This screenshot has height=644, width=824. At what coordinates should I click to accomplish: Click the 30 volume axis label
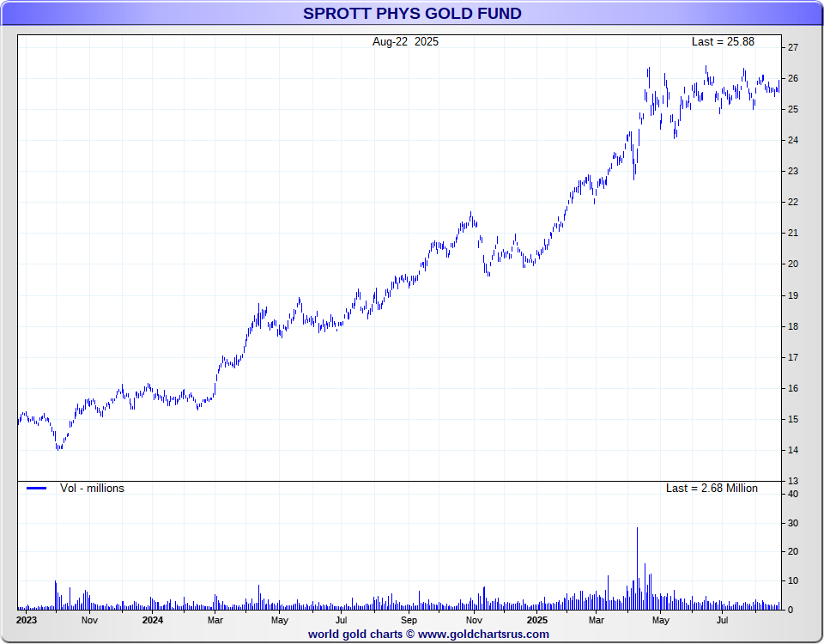point(793,524)
